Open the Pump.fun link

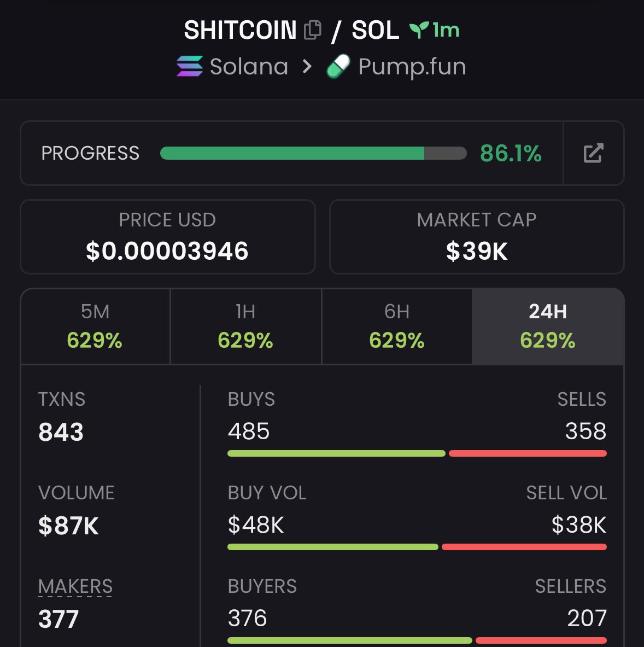(412, 67)
